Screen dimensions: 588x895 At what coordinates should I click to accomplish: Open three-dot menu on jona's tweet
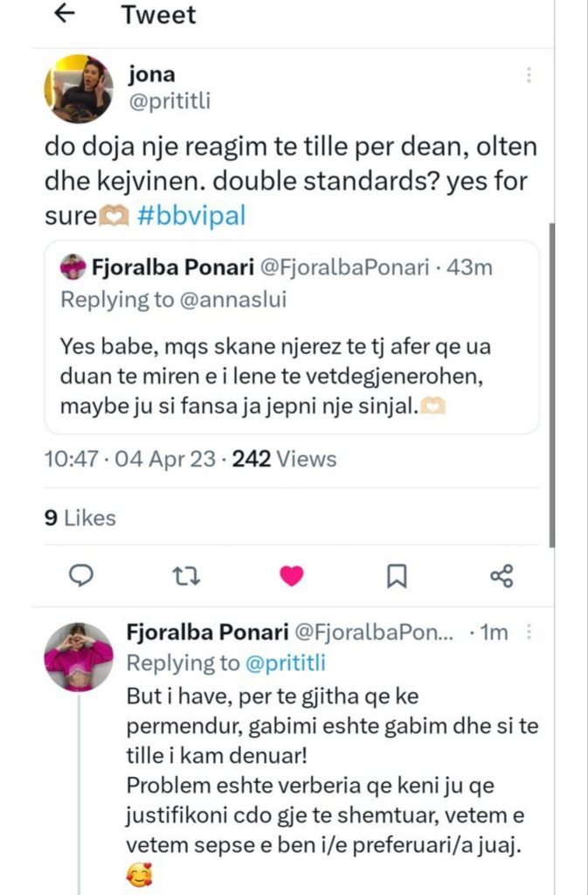point(529,76)
